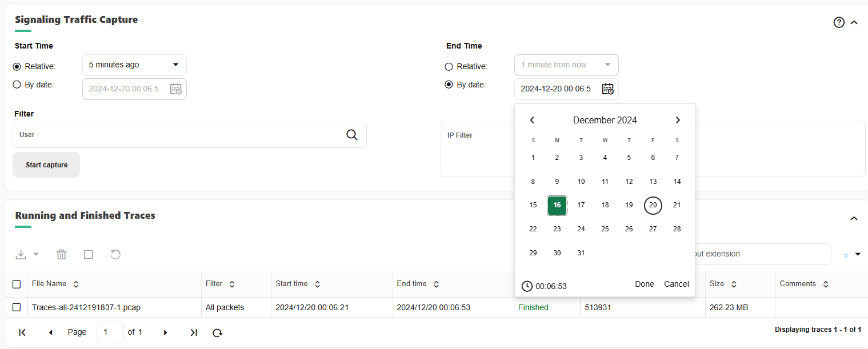Go to the next month in the calendar
Viewport: 868px width, 349px height.
click(x=678, y=120)
